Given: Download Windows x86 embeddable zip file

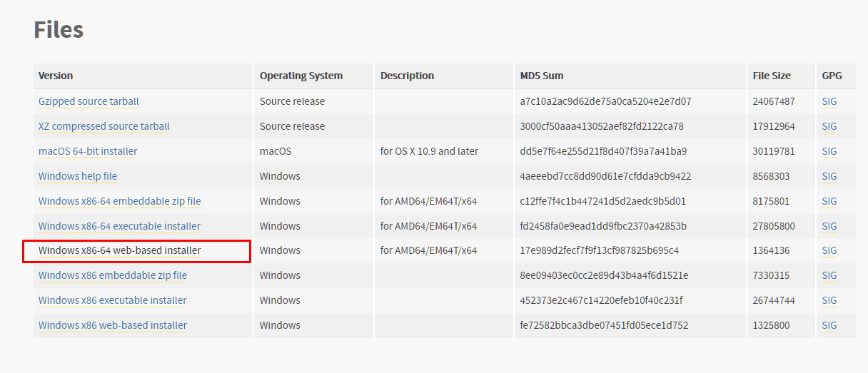Looking at the screenshot, I should 112,275.
